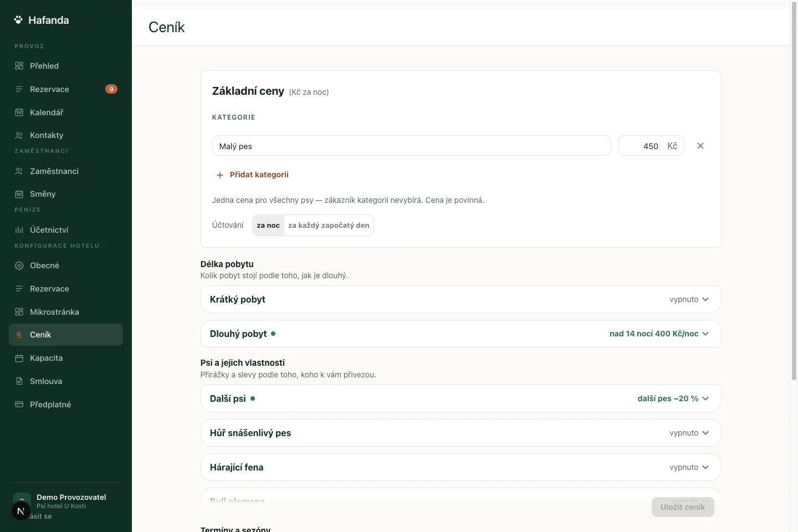Expand the Hárající fena row

(461, 467)
